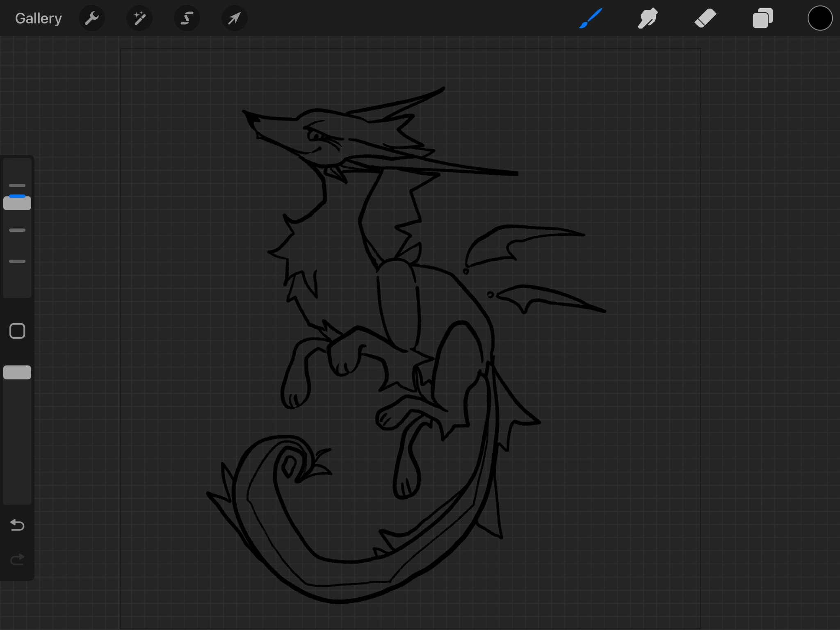Tap the gray notch just below size handle
840x630 pixels.
coord(17,231)
